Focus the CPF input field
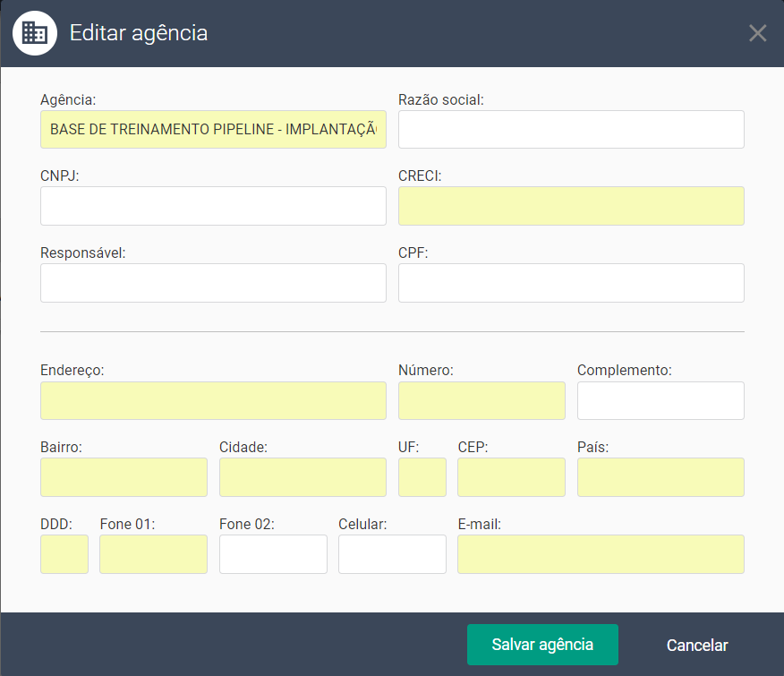784x676 pixels. pos(571,283)
